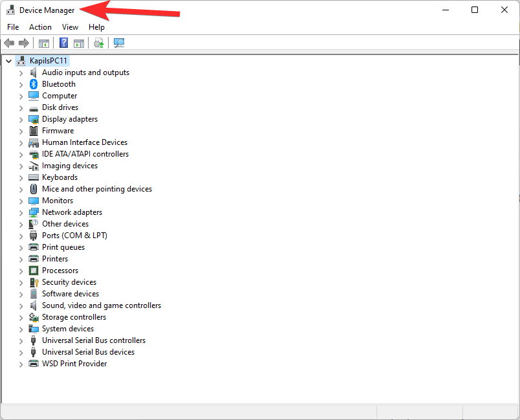Select the WSD Print Provider label
The width and height of the screenshot is (520, 420).
[x=74, y=364]
